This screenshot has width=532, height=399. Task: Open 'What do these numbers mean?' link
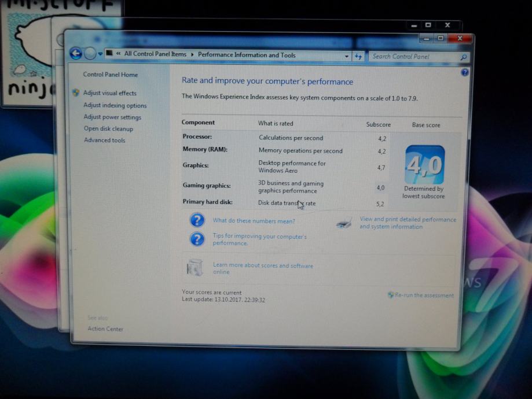[x=254, y=221]
